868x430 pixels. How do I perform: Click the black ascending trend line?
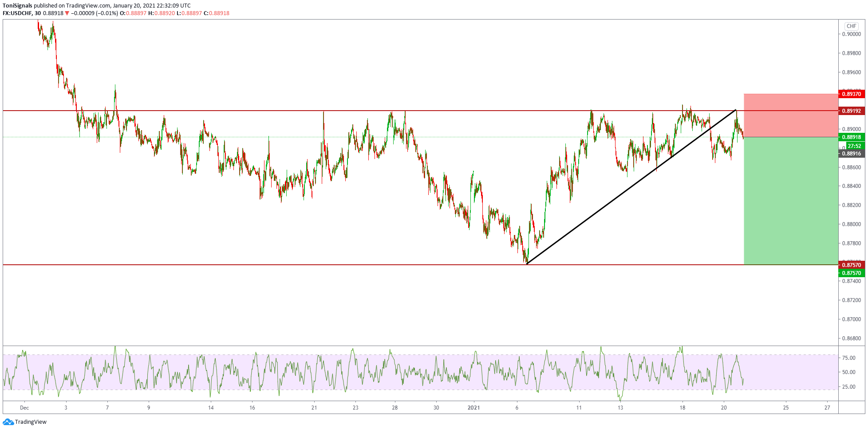click(630, 187)
